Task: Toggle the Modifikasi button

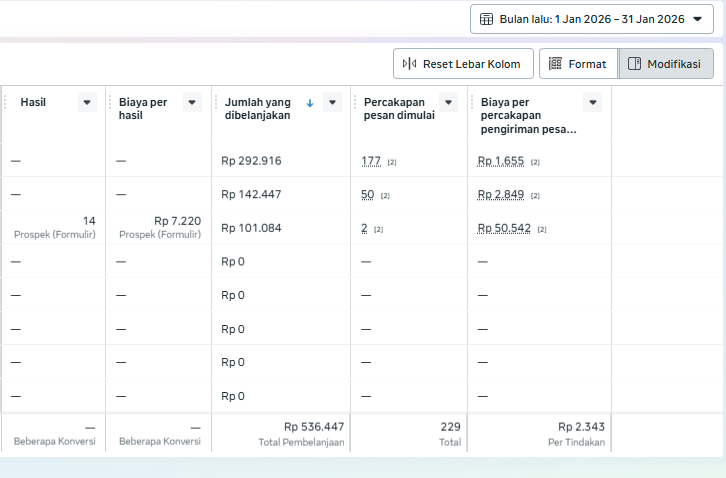Action: pyautogui.click(x=666, y=64)
